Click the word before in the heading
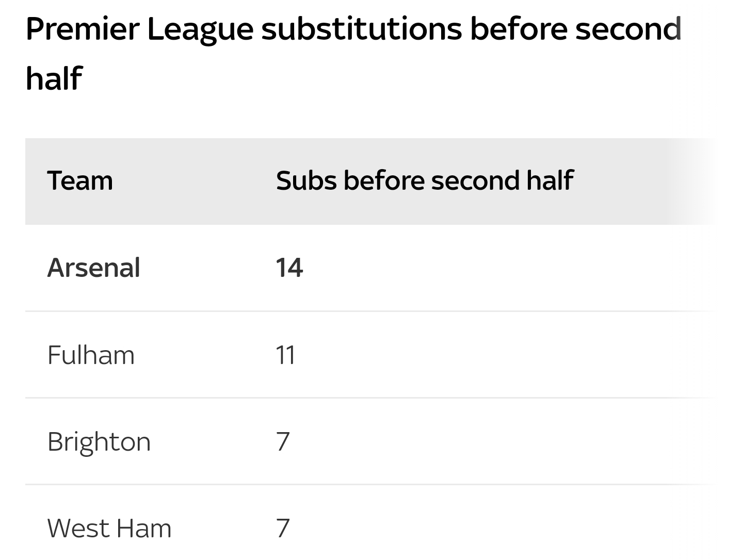 point(519,29)
